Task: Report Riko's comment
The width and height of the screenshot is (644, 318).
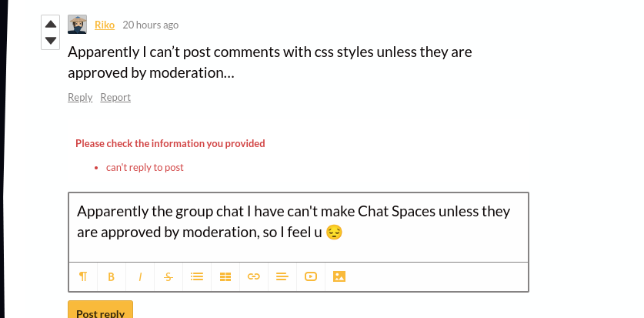Action: click(115, 97)
